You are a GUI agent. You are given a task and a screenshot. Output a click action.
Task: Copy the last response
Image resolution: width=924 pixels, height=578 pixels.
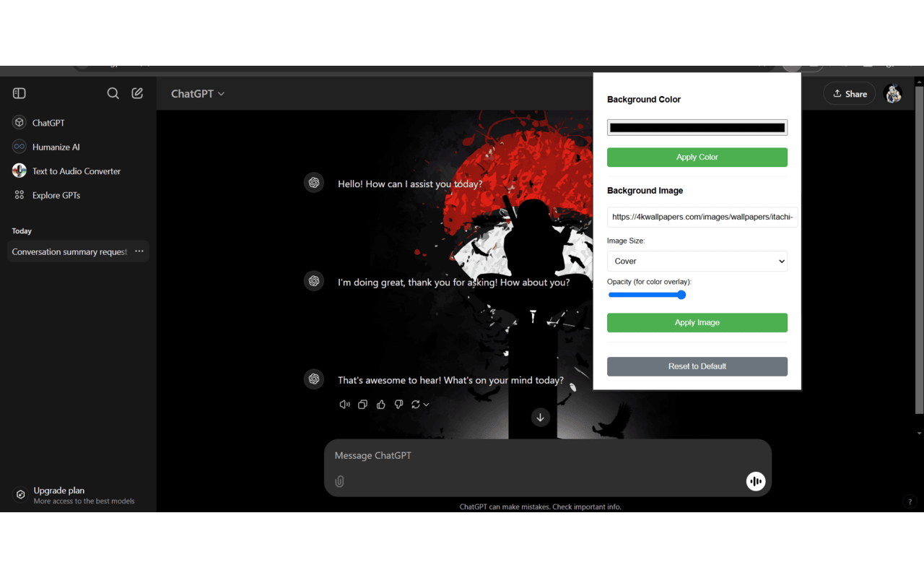[363, 405]
